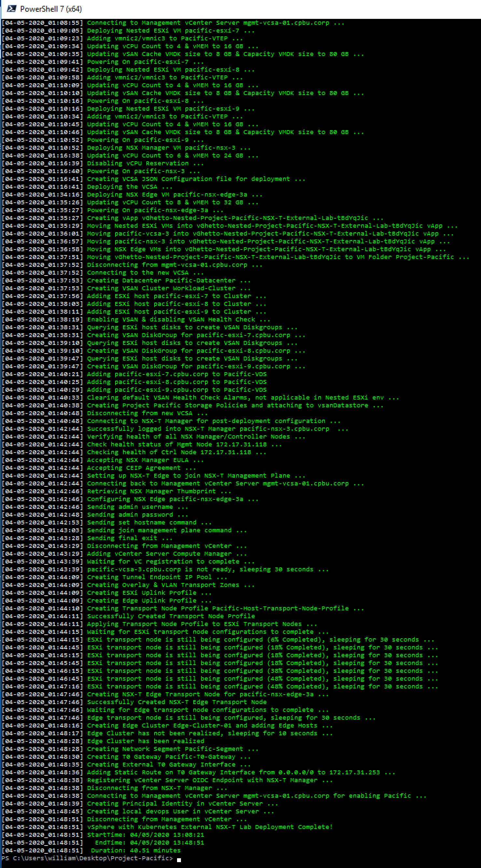Image resolution: width=481 pixels, height=868 pixels.
Task: Click 'Deploying Nested ESXi VM pacific-esxi-7' line
Action: [128, 31]
